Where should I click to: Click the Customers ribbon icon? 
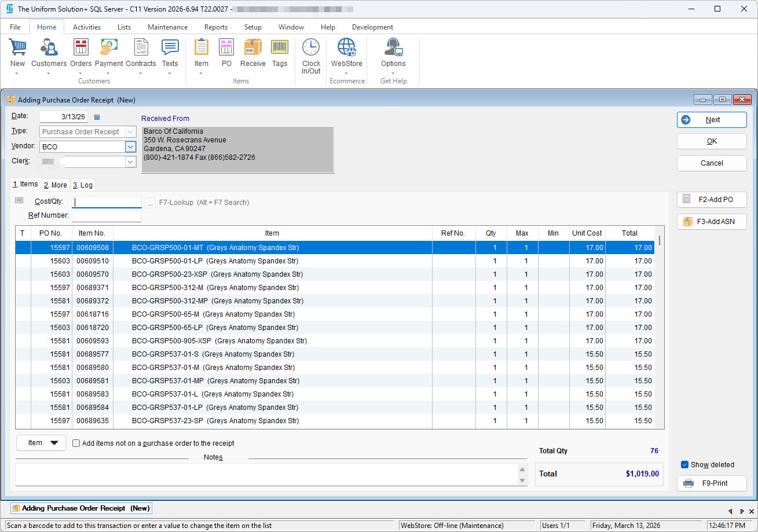pyautogui.click(x=49, y=49)
